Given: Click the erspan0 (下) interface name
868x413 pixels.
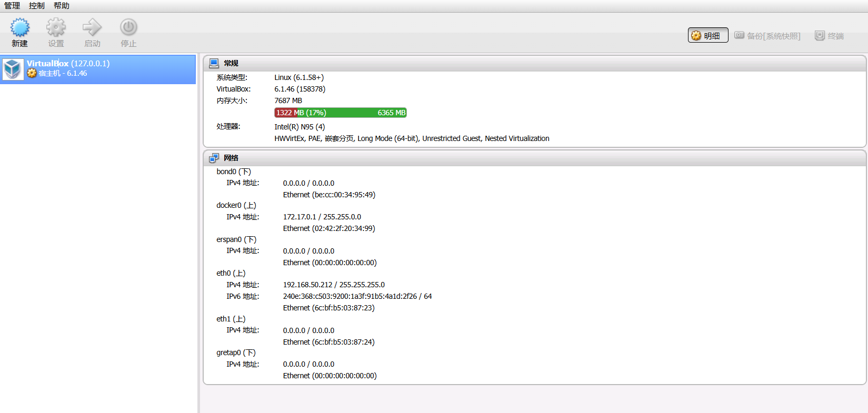Looking at the screenshot, I should [236, 239].
